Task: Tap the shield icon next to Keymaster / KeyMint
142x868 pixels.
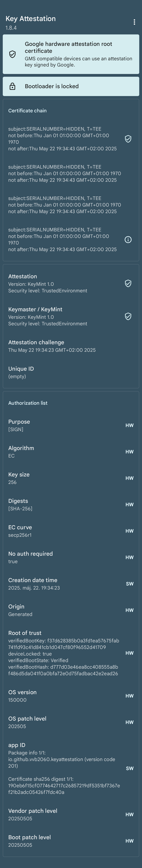Action: click(128, 316)
